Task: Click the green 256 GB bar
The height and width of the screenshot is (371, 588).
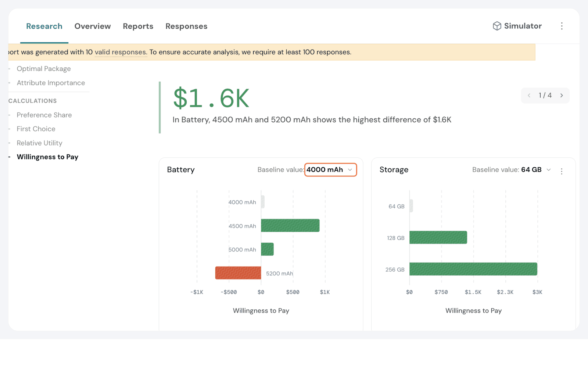Action: tap(473, 269)
